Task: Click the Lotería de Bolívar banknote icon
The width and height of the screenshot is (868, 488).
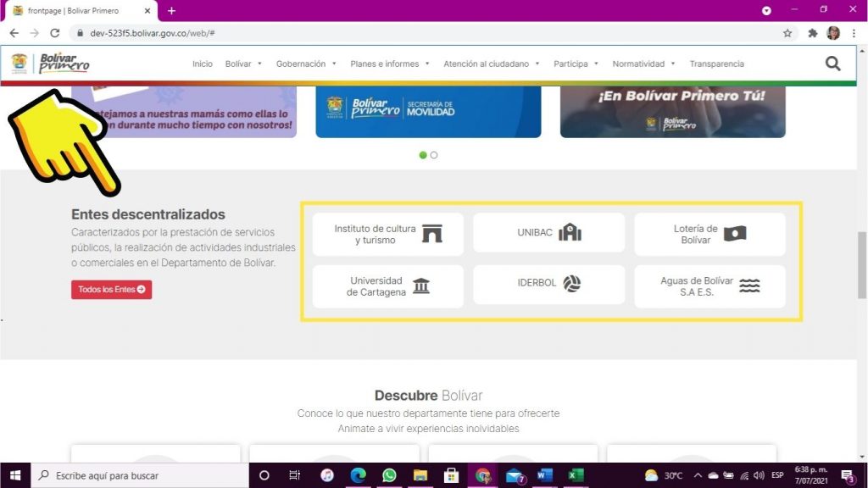Action: pyautogui.click(x=735, y=234)
